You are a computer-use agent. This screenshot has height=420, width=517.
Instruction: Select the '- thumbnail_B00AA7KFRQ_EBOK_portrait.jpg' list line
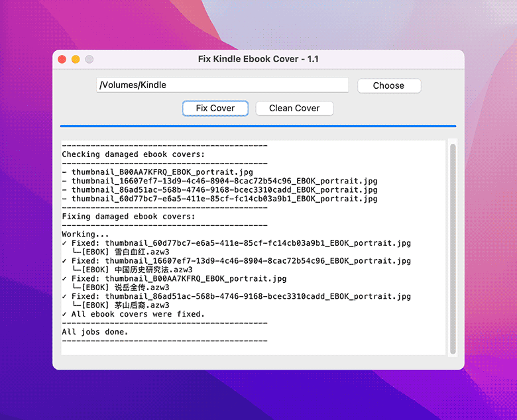pos(157,172)
